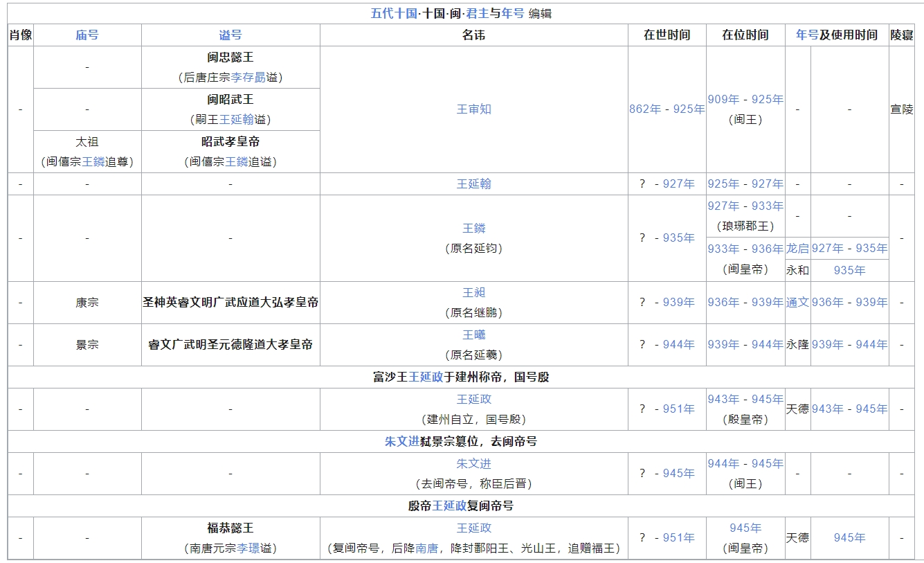Open 朱文进 link in the 弑景宗篡位 heading
The height and width of the screenshot is (563, 924).
tap(402, 442)
